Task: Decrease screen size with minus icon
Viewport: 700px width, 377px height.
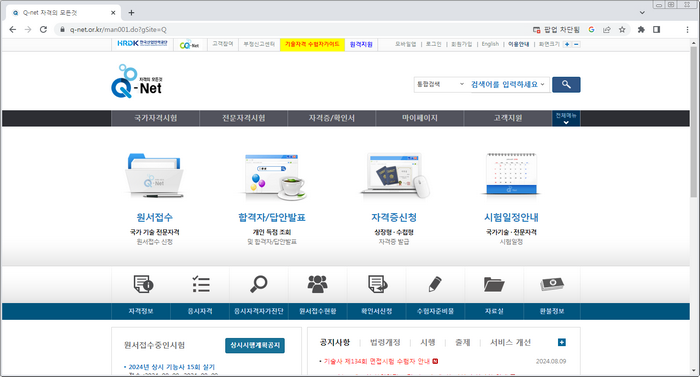Action: point(576,44)
